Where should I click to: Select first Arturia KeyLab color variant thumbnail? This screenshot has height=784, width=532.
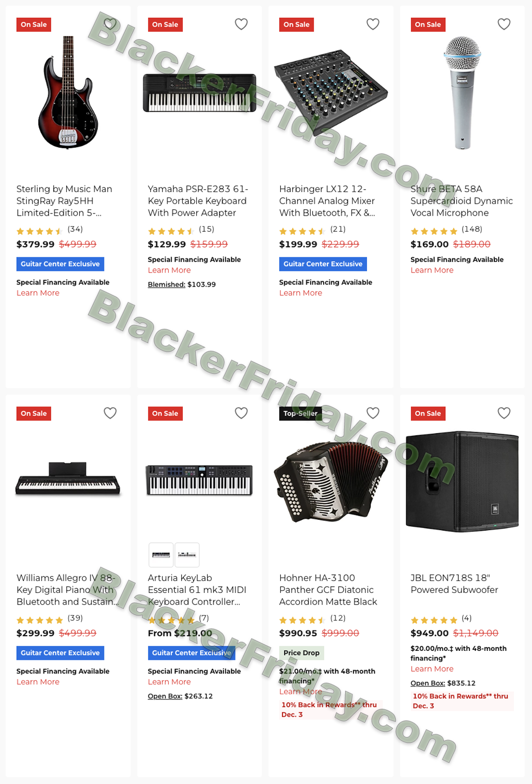coord(161,555)
